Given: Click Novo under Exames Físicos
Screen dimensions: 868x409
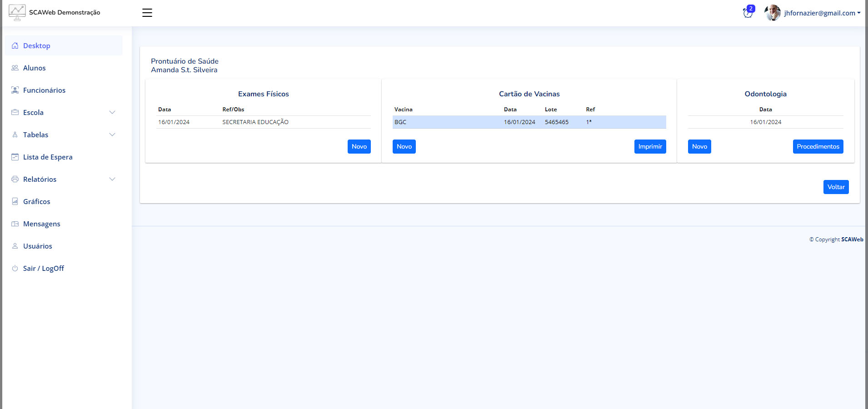Looking at the screenshot, I should (359, 147).
